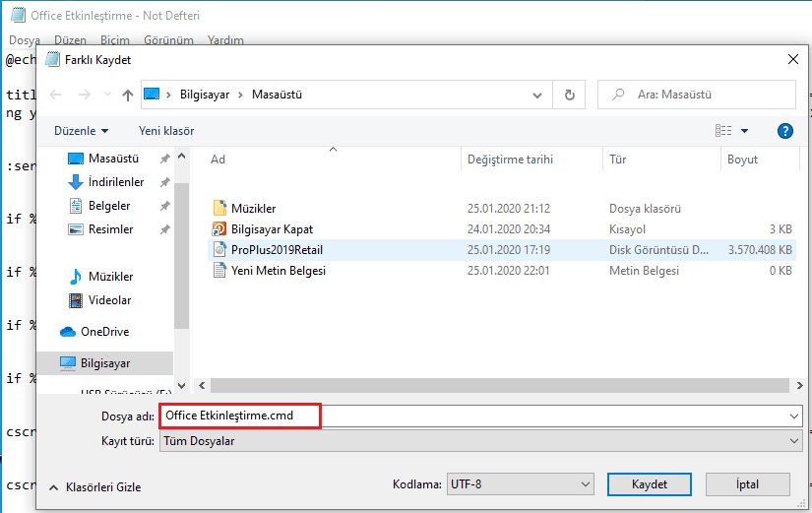Open the Düzen menu in Not Defteri
This screenshot has width=812, height=513.
pyautogui.click(x=70, y=40)
